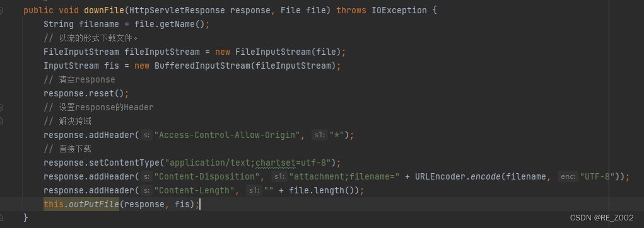The image size is (644, 228).
Task: Click the setContentType method call
Action: point(124,162)
